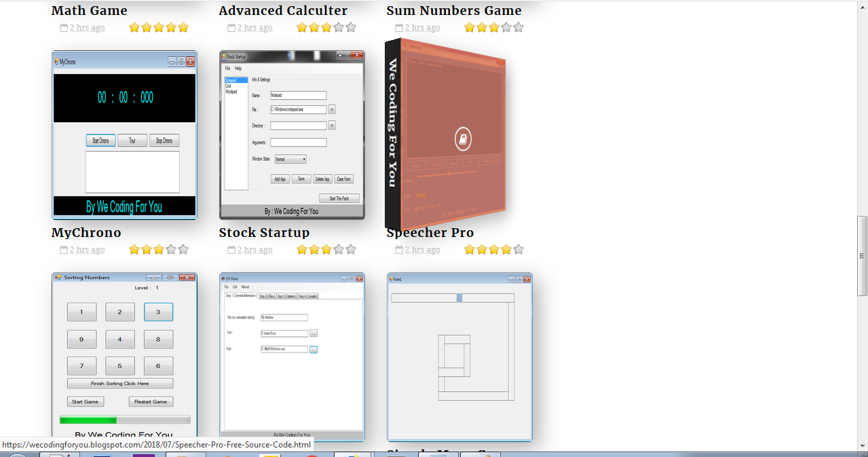This screenshot has height=457, width=868.
Task: Open the MyChrono post title
Action: [x=86, y=232]
